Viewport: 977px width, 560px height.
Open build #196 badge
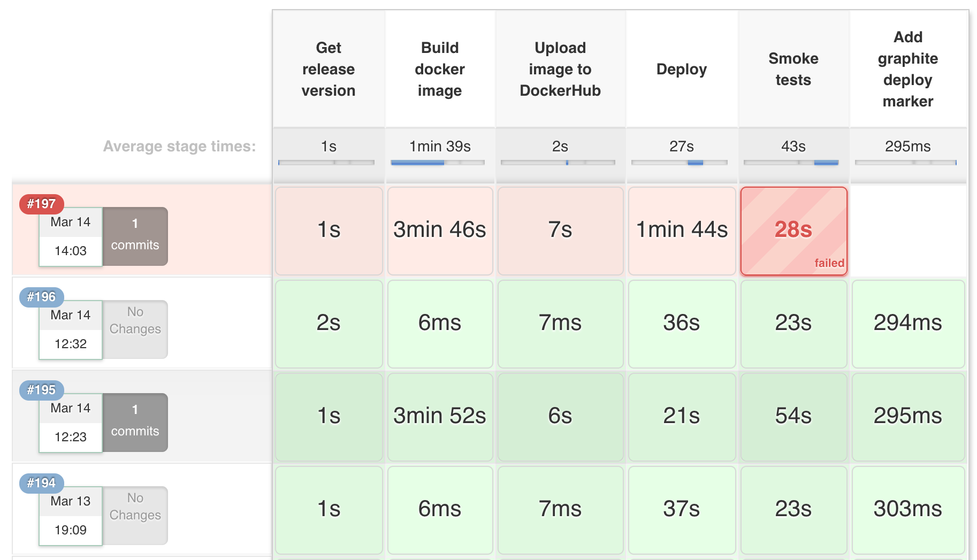41,297
